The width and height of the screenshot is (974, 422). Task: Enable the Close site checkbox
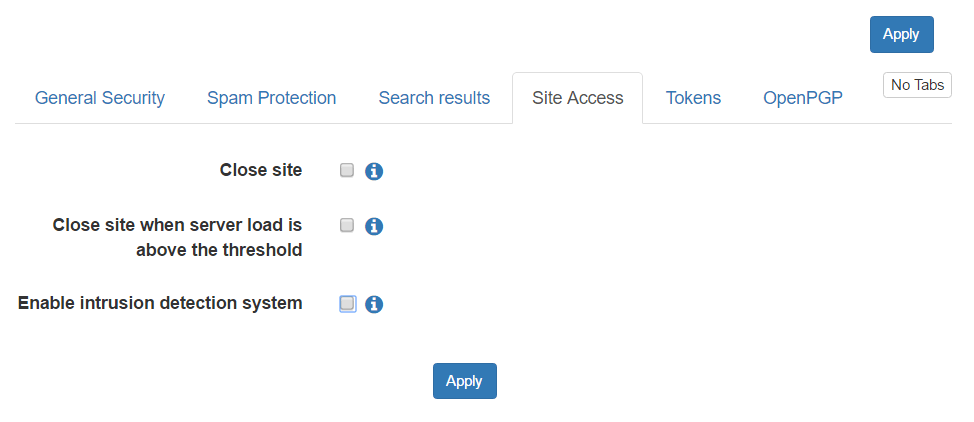(347, 170)
